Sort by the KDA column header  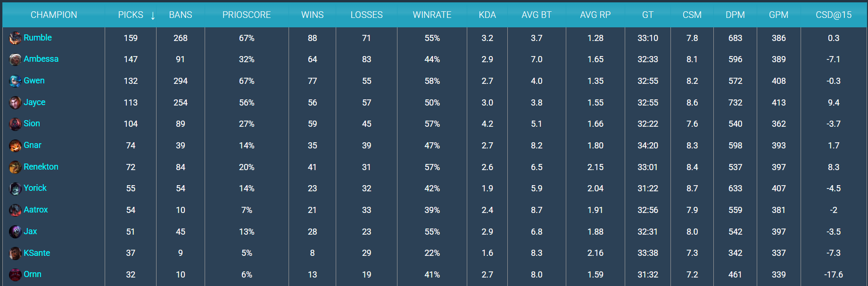[487, 15]
